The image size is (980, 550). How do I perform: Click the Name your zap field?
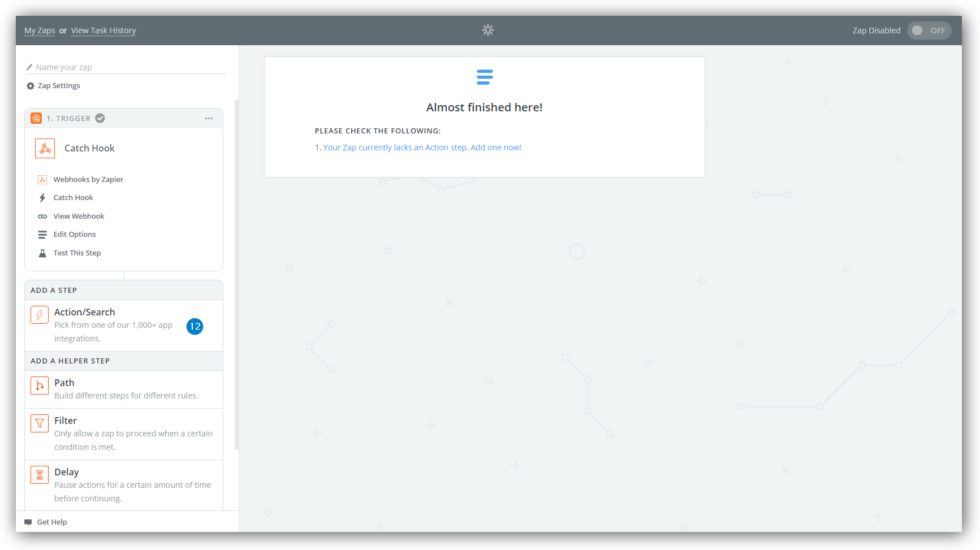pos(127,67)
